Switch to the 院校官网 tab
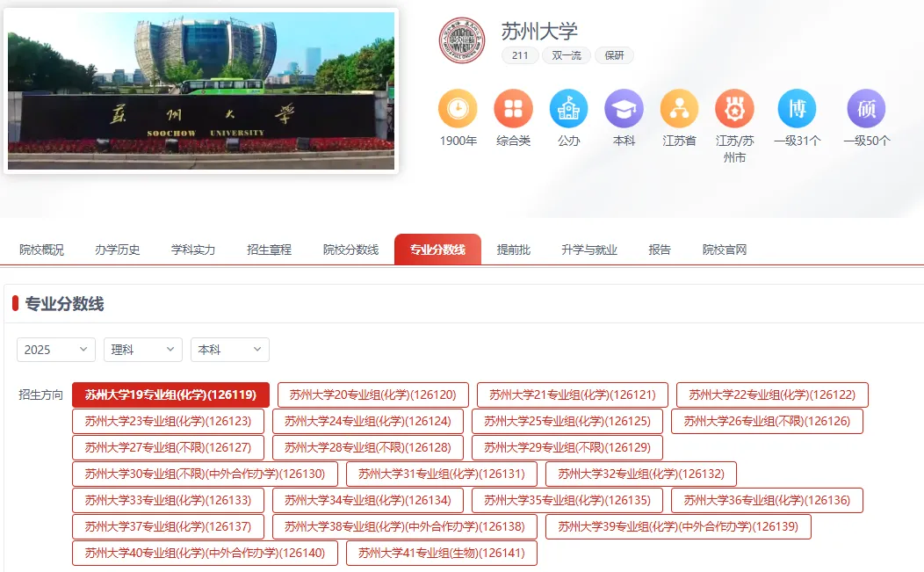Image resolution: width=924 pixels, height=572 pixels. [x=725, y=250]
